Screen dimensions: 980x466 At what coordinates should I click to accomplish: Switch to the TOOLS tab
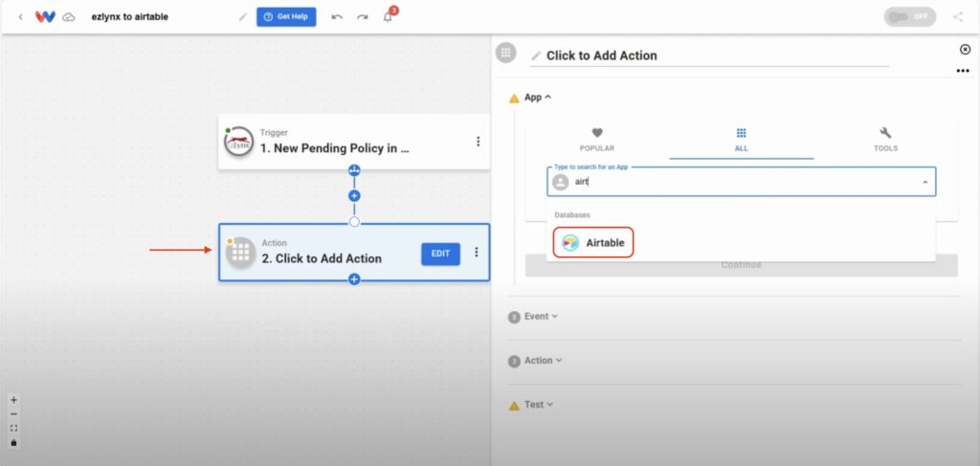click(885, 140)
